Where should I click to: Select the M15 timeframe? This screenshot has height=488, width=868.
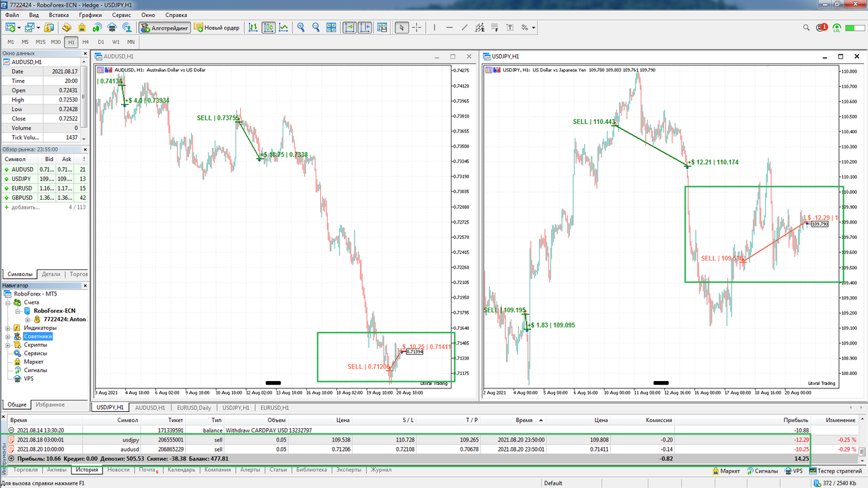(x=40, y=42)
